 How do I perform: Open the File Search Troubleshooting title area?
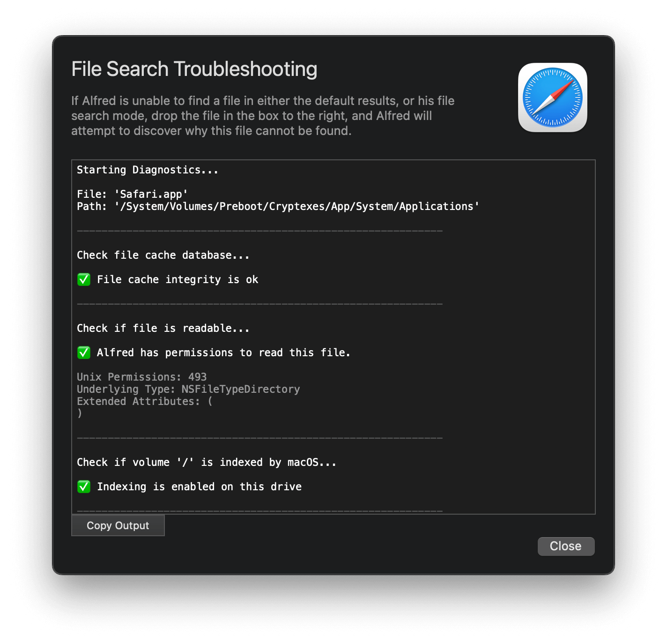click(194, 68)
